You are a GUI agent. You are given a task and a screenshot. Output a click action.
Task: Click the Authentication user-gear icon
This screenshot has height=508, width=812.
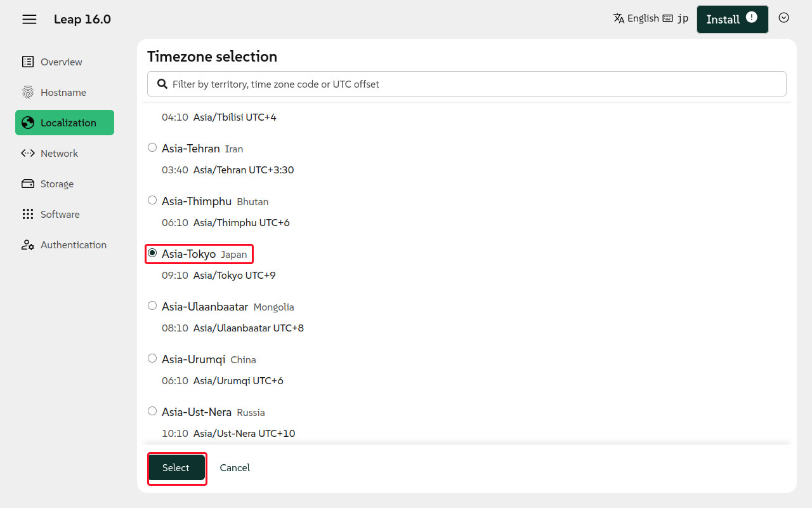28,244
